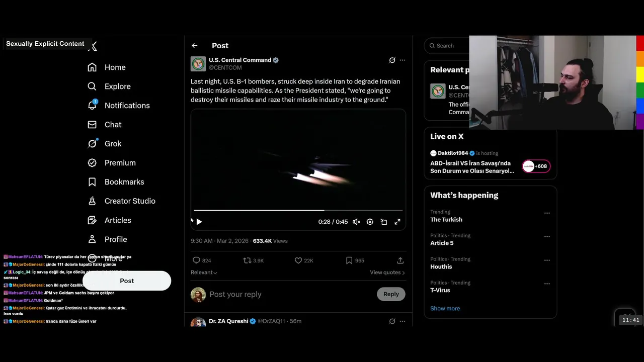Click the Reply button
Viewport: 644px width, 362px height.
[391, 294]
